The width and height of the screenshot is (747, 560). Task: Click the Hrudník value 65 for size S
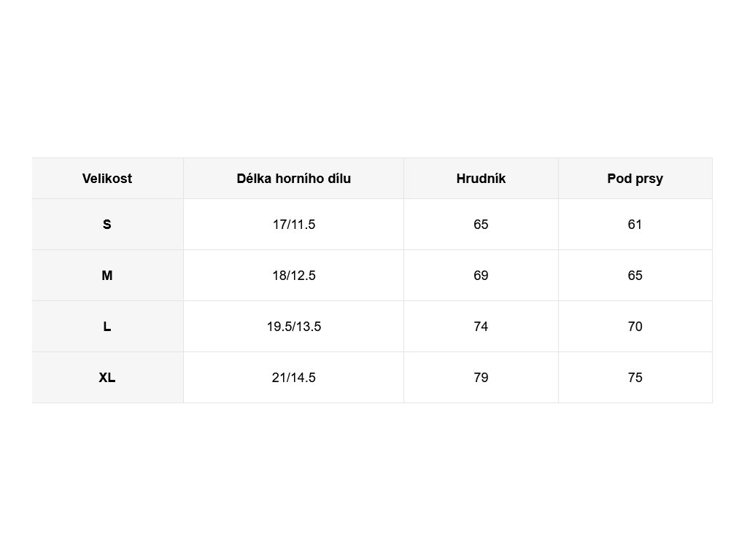481,225
